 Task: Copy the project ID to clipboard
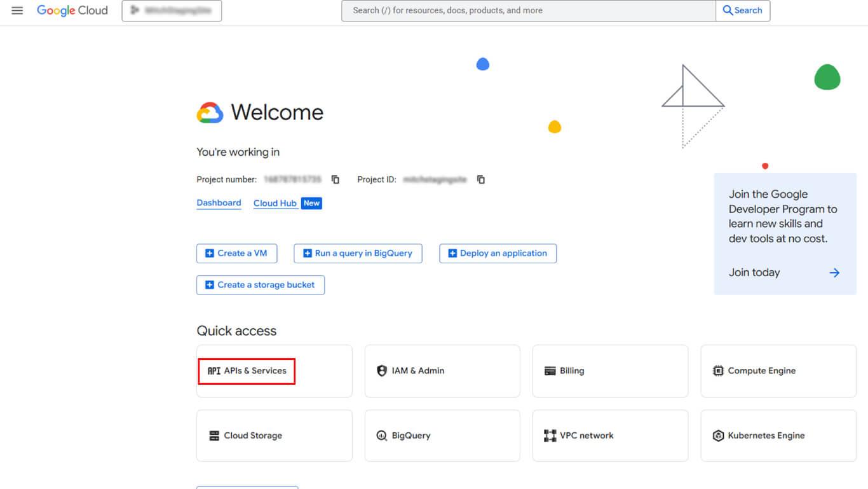point(481,180)
